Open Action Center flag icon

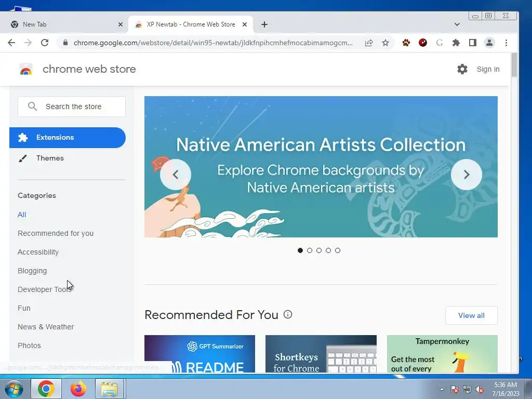455,390
